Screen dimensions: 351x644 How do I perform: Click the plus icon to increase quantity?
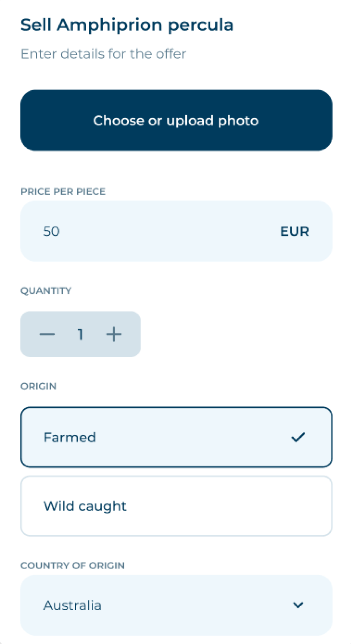tap(113, 334)
